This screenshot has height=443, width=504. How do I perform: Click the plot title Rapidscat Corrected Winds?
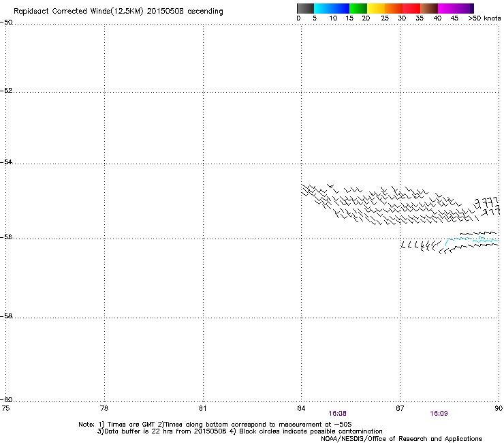click(119, 12)
